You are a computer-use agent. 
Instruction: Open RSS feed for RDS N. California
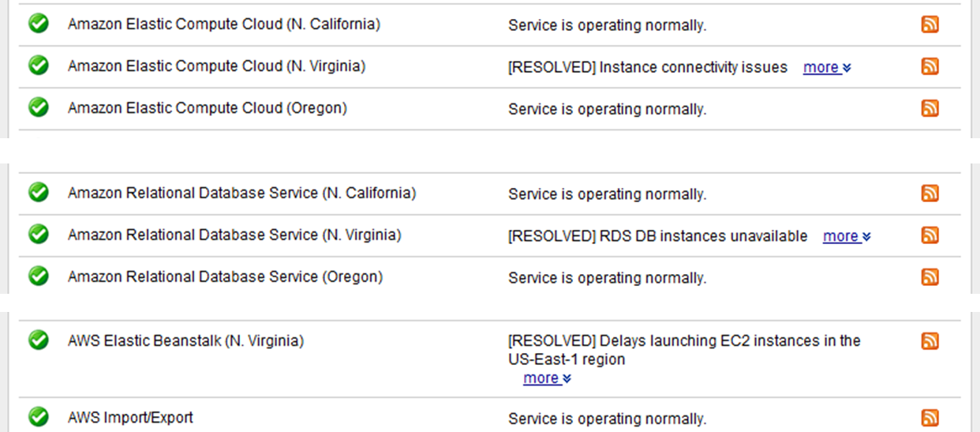pyautogui.click(x=930, y=193)
